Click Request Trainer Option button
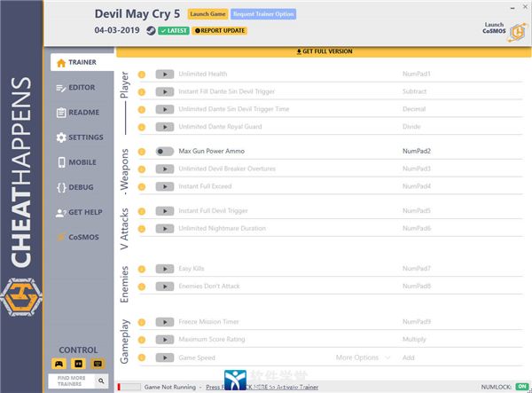This screenshot has height=393, width=532. coord(263,14)
